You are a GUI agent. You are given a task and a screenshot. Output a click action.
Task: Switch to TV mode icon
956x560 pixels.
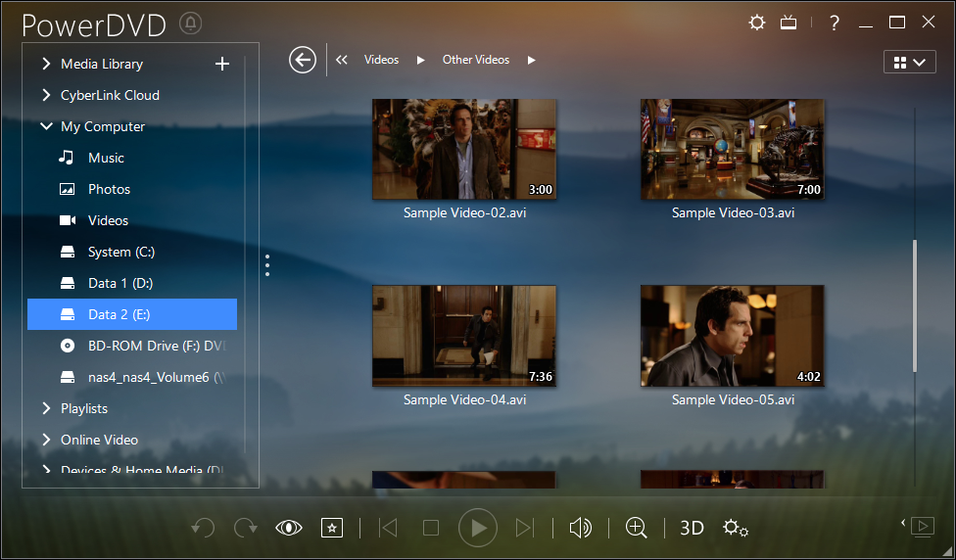(789, 23)
